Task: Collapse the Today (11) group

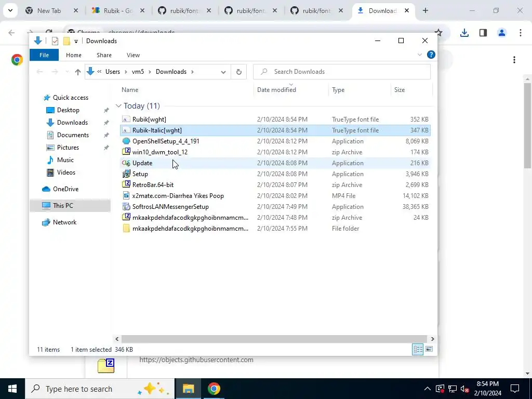Action: coord(118,106)
